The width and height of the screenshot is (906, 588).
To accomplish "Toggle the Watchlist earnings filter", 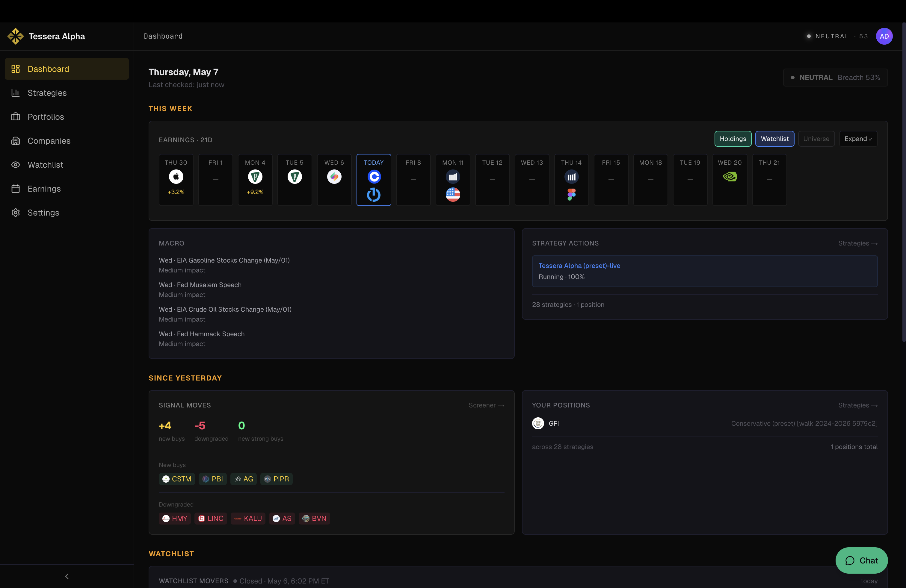I will click(x=775, y=139).
